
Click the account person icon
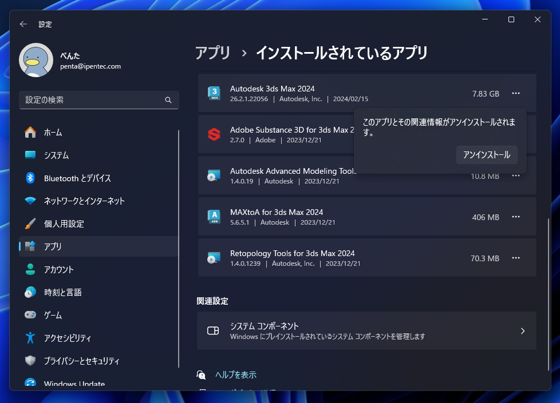[30, 269]
